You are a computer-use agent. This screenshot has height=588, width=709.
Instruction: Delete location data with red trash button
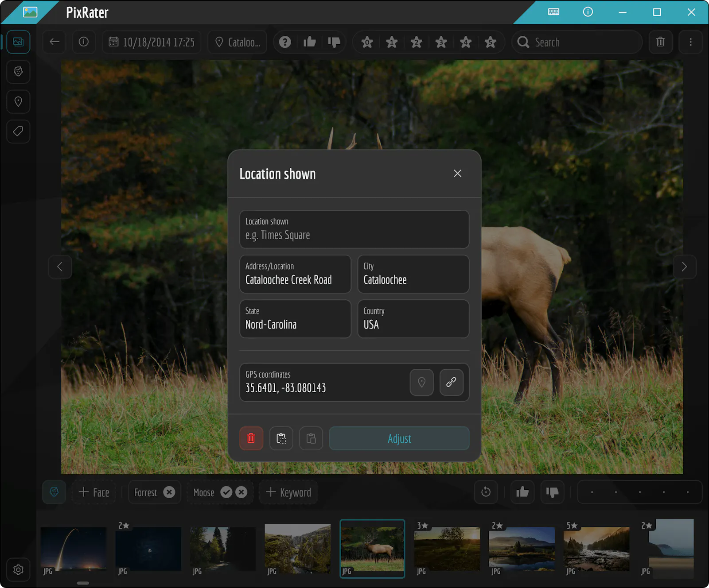click(x=251, y=438)
